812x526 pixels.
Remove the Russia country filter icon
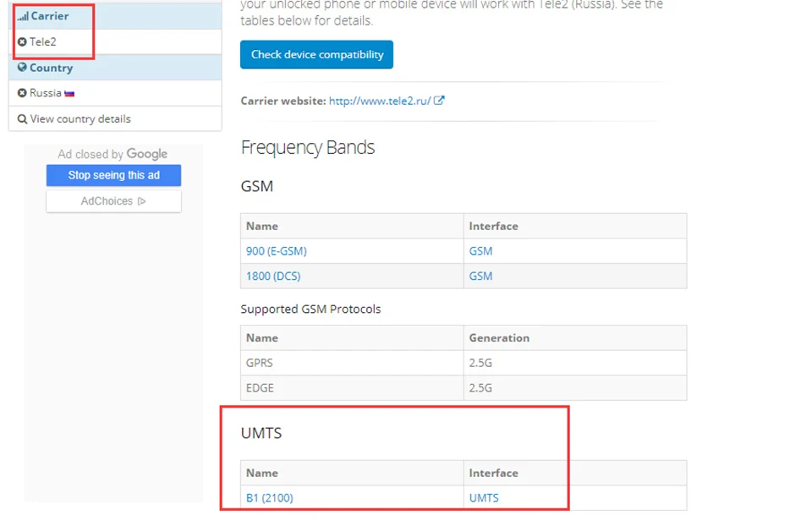click(x=22, y=93)
